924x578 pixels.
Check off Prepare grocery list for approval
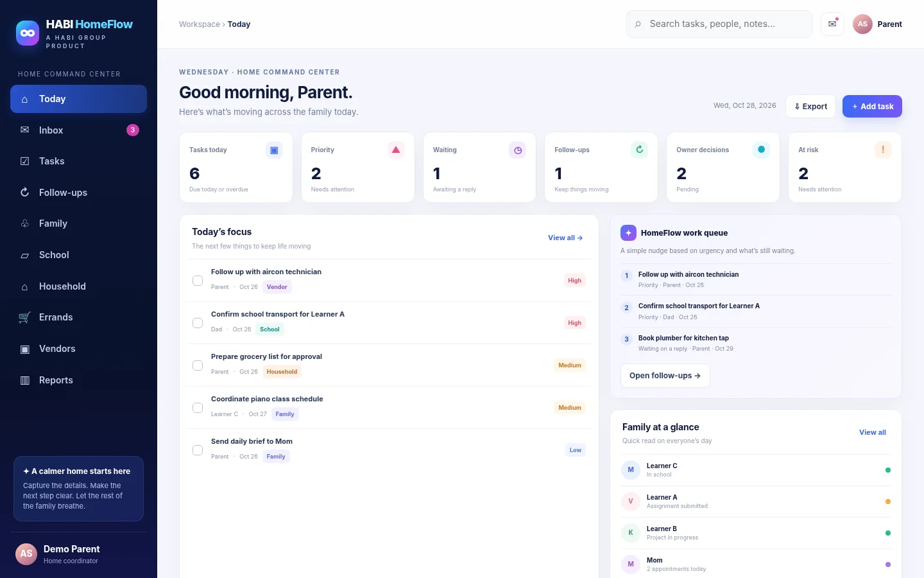198,365
